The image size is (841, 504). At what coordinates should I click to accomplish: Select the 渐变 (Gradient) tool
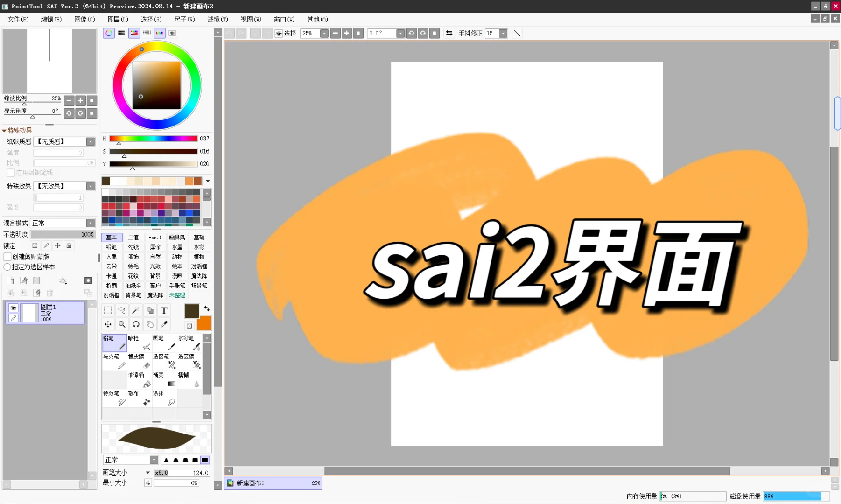pyautogui.click(x=164, y=380)
